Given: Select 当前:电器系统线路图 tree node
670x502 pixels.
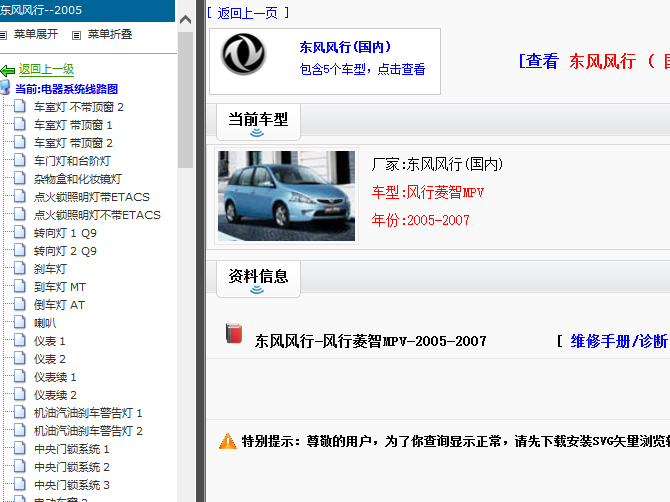Looking at the screenshot, I should (x=66, y=89).
